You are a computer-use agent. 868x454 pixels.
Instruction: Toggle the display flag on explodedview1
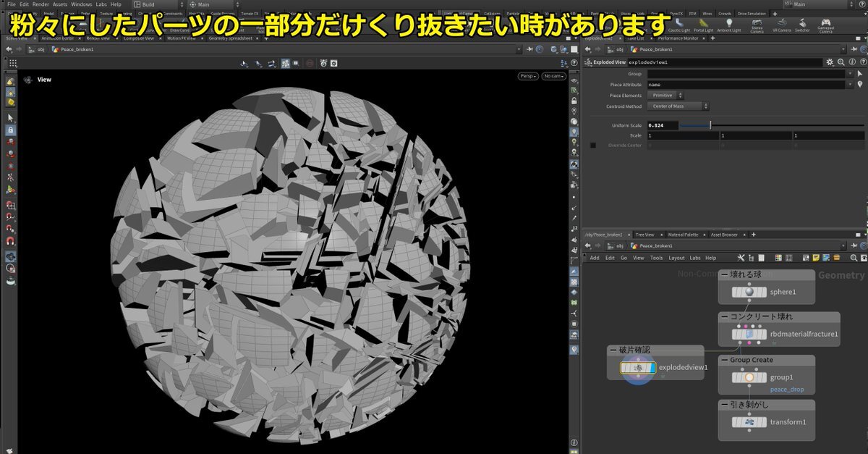pos(652,368)
